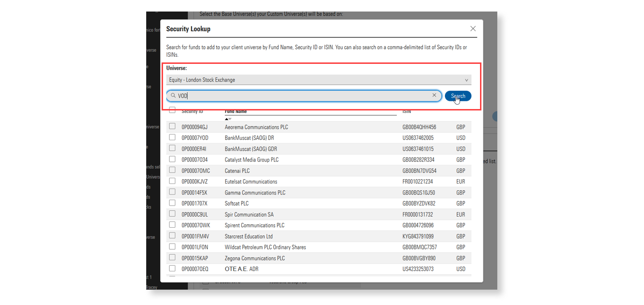Tick the Gamma Communications PLC checkbox
644x305 pixels.
[x=172, y=192]
